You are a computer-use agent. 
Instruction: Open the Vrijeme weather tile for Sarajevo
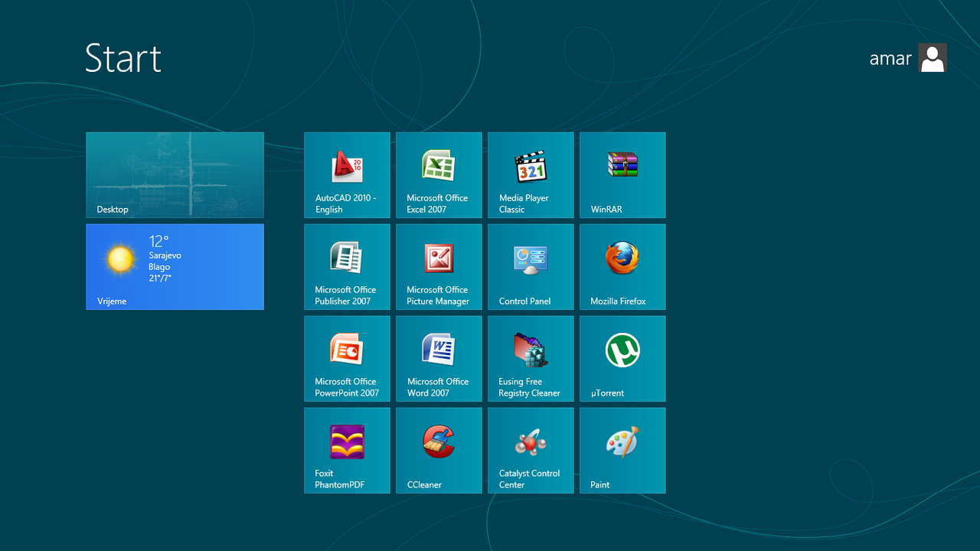[x=175, y=267]
